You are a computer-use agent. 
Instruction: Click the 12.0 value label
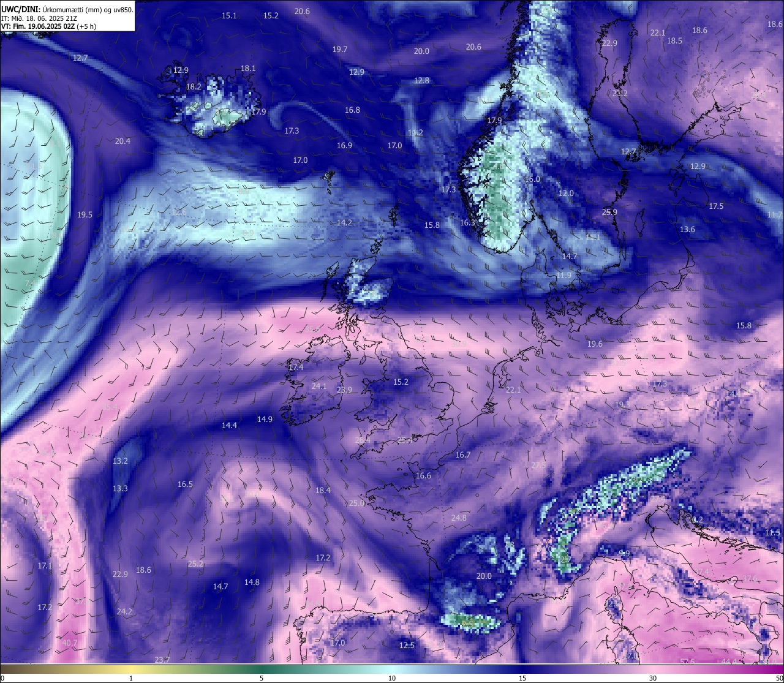(566, 193)
